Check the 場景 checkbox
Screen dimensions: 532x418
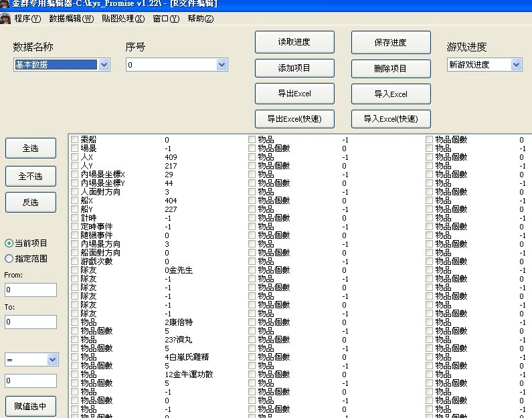point(75,148)
